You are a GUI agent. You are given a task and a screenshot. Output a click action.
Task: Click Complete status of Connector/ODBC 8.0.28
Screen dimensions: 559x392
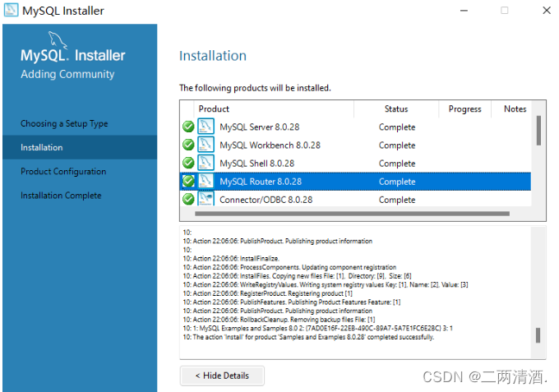pos(397,200)
